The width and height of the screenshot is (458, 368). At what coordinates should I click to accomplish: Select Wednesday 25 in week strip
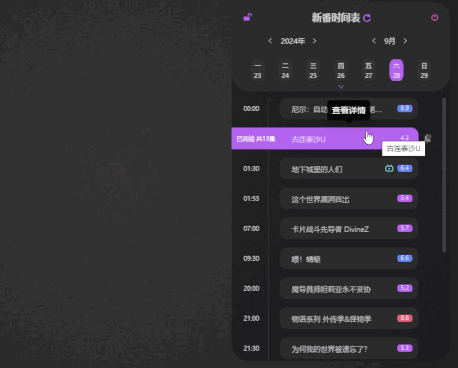pyautogui.click(x=313, y=70)
